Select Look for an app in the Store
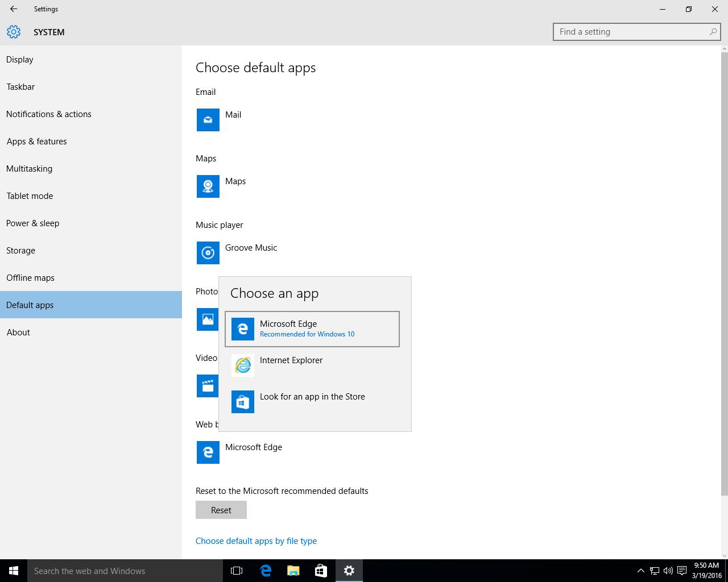 (x=312, y=402)
